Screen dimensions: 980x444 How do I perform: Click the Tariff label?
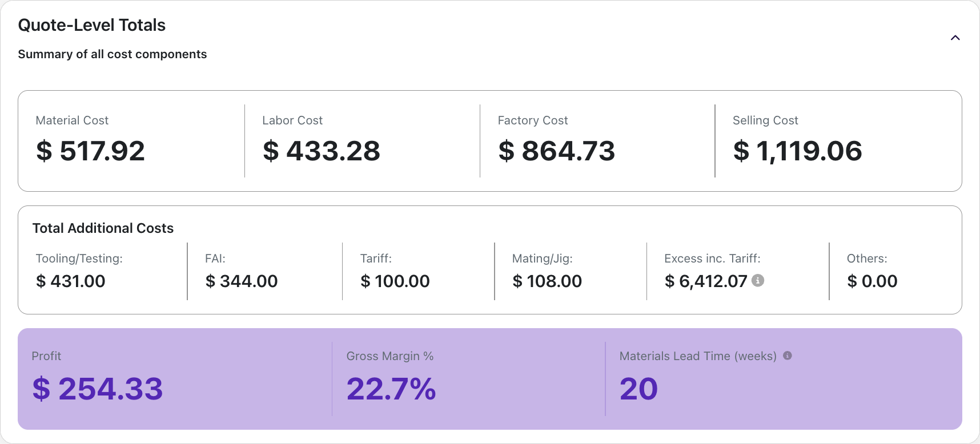point(376,259)
